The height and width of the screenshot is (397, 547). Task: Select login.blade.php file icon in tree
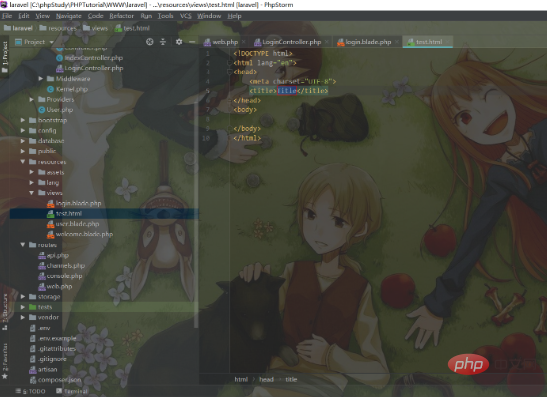(51, 203)
